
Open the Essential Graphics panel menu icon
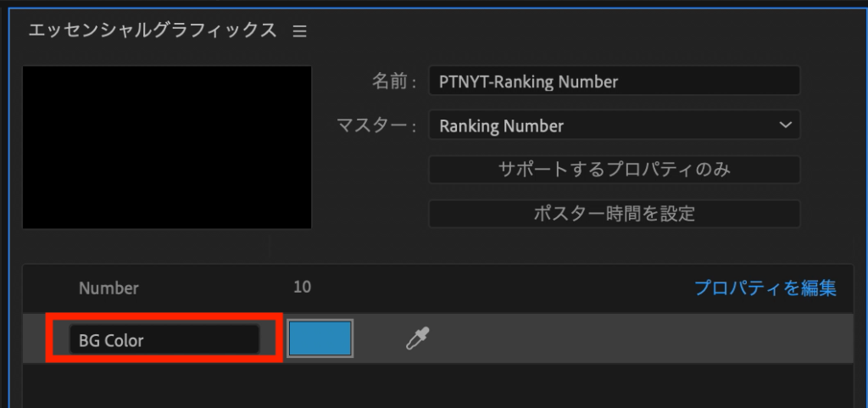coord(299,31)
